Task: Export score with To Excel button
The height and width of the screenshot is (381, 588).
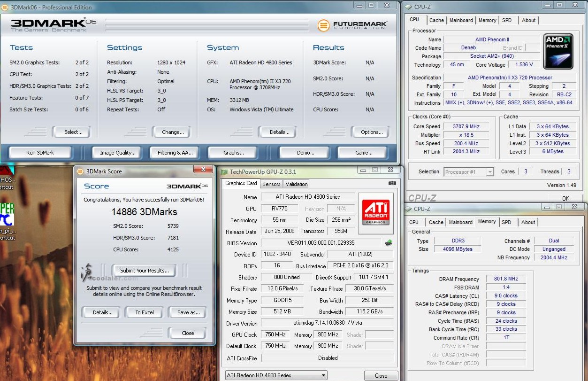Action: pyautogui.click(x=145, y=312)
